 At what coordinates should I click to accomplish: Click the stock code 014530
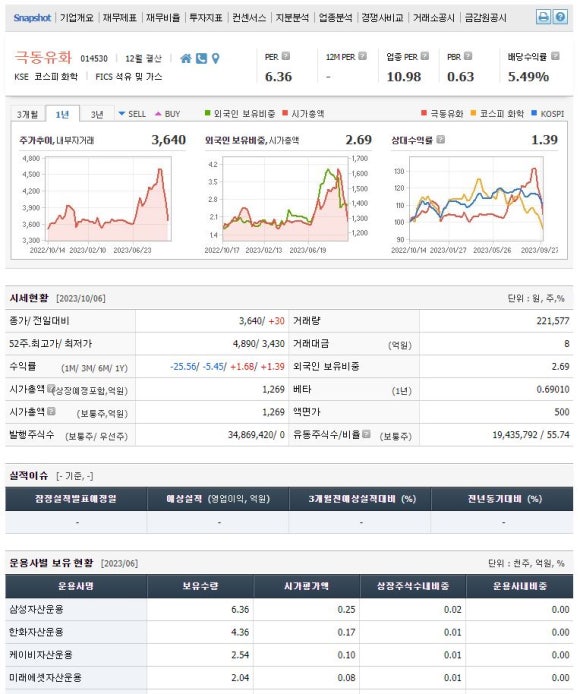pos(94,58)
